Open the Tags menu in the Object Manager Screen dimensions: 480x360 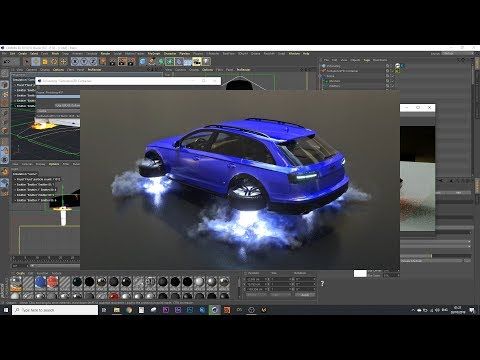click(367, 60)
